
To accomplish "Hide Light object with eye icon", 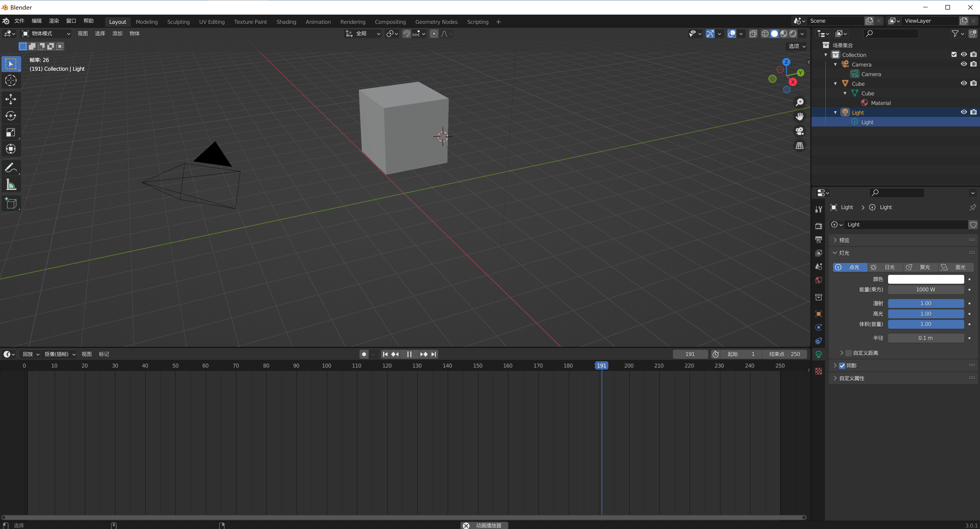I will 963,112.
